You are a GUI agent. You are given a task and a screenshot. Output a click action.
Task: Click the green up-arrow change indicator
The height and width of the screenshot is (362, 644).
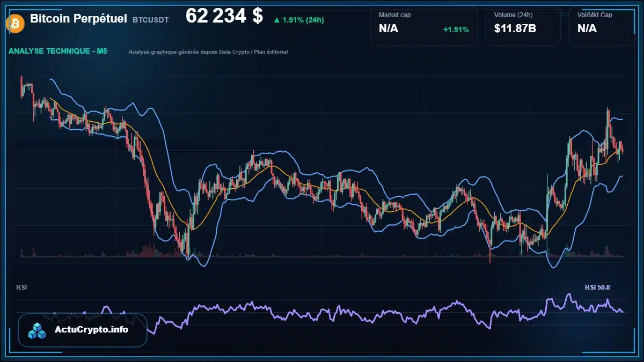coord(276,20)
